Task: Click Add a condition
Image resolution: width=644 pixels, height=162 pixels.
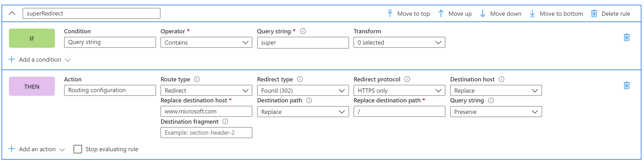Action: tap(39, 60)
